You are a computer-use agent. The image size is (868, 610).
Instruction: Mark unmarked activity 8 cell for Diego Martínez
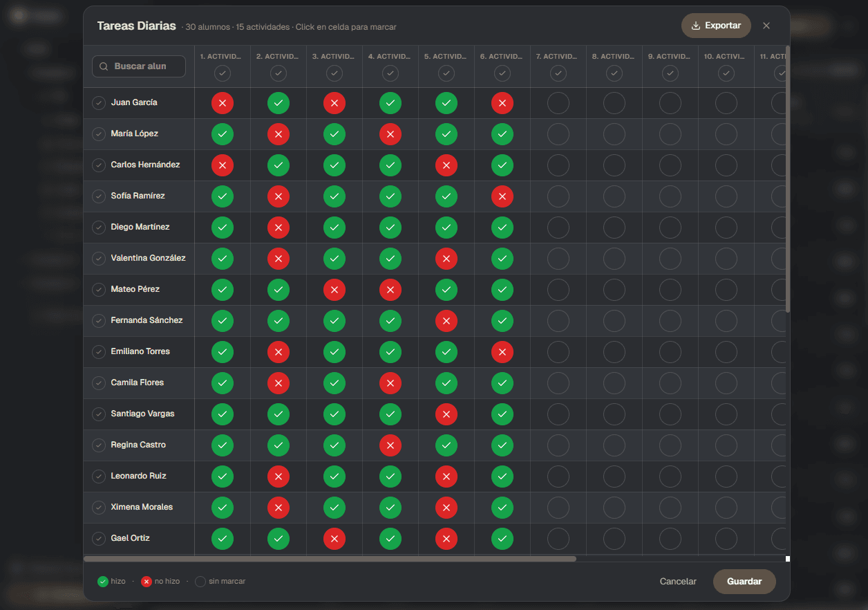pyautogui.click(x=614, y=228)
